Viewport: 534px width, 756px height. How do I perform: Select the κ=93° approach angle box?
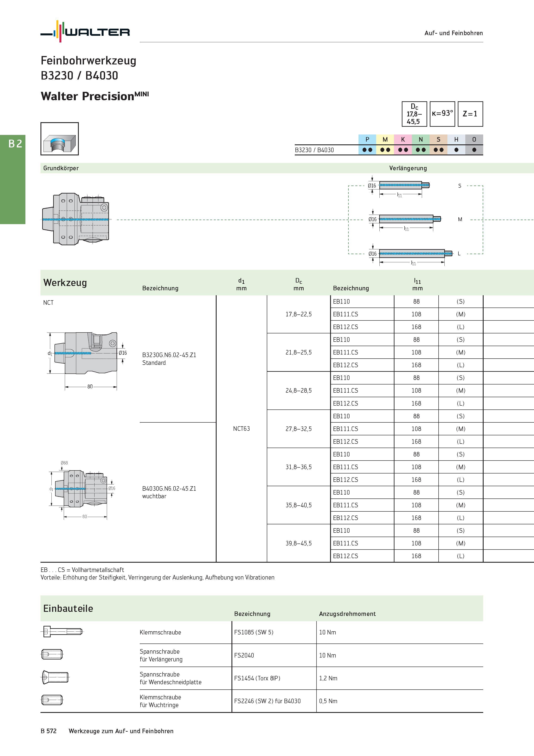[442, 114]
